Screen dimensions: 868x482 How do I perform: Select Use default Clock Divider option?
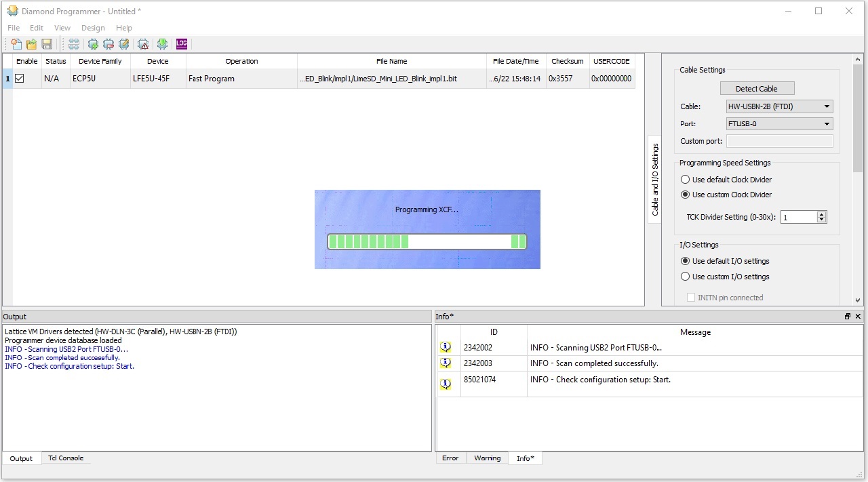coord(685,180)
